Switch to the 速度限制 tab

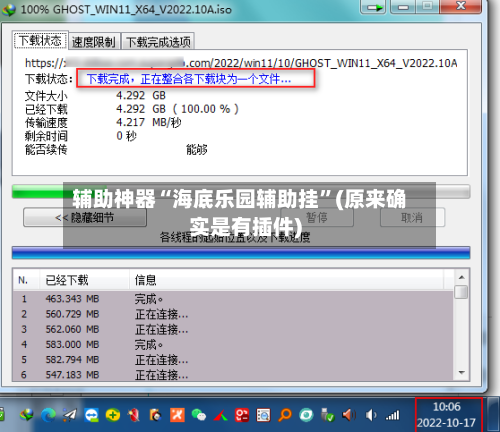[x=94, y=42]
